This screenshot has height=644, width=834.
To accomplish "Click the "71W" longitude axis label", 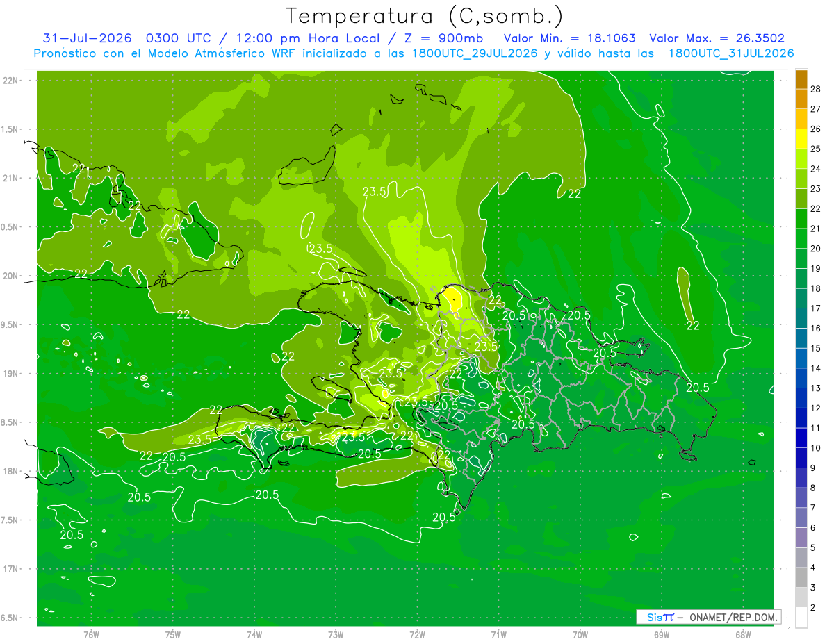I will click(x=498, y=634).
